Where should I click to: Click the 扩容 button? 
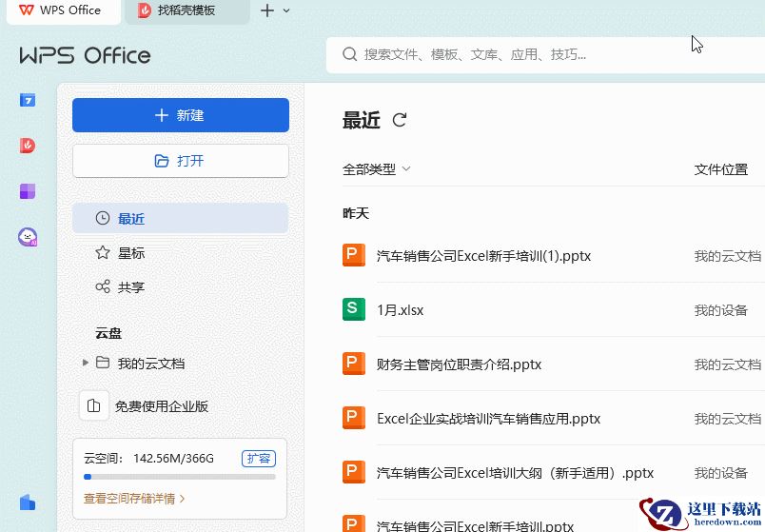pyautogui.click(x=259, y=459)
